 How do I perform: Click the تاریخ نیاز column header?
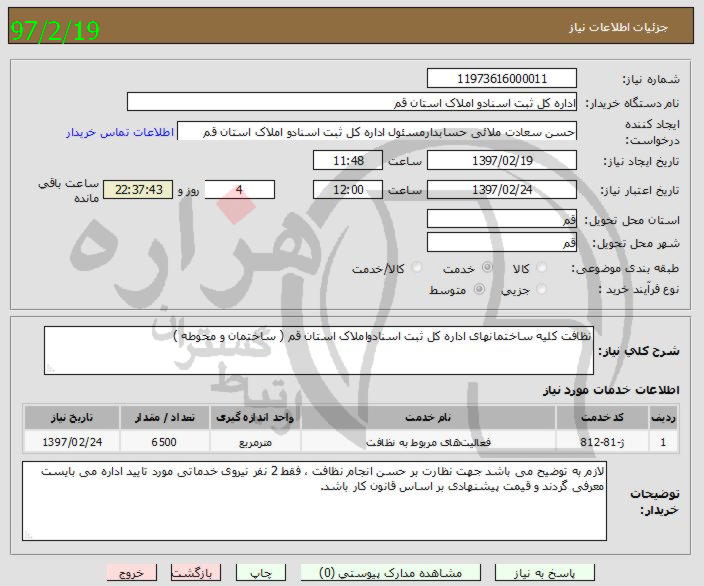[x=72, y=417]
